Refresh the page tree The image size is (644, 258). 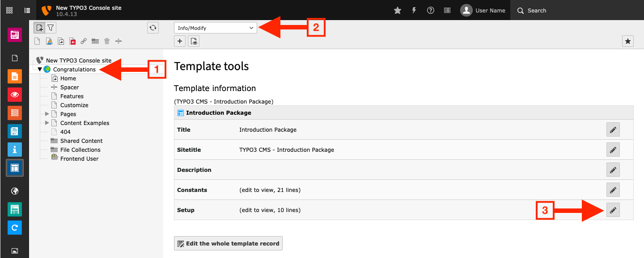(x=153, y=28)
